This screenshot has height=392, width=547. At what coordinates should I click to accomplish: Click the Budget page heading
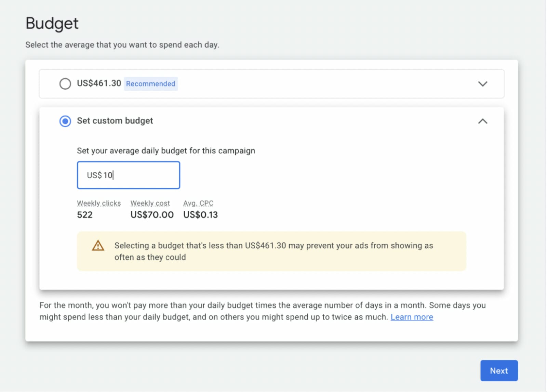(52, 23)
